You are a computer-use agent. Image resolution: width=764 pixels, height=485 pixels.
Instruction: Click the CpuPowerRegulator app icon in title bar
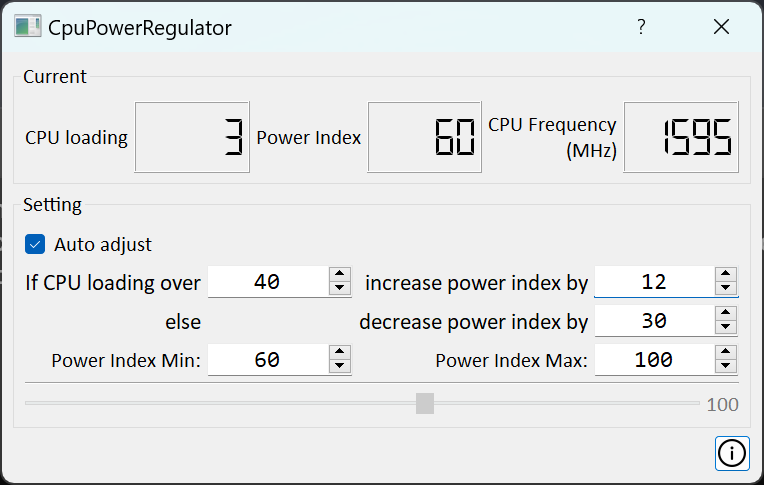click(28, 27)
